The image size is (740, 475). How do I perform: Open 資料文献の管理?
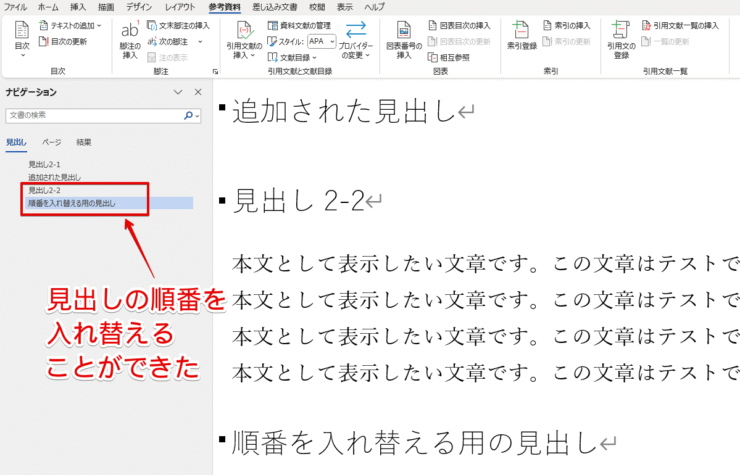coord(299,25)
